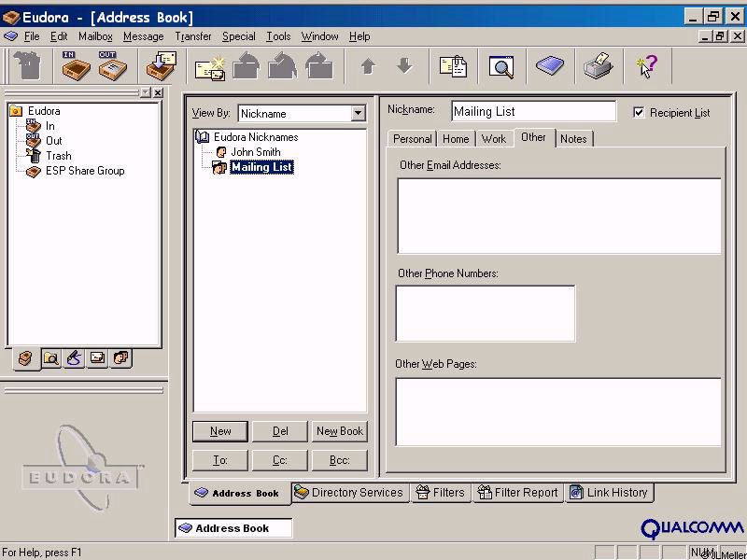This screenshot has width=747, height=560.
Task: Open the Transfer menu
Action: [193, 36]
